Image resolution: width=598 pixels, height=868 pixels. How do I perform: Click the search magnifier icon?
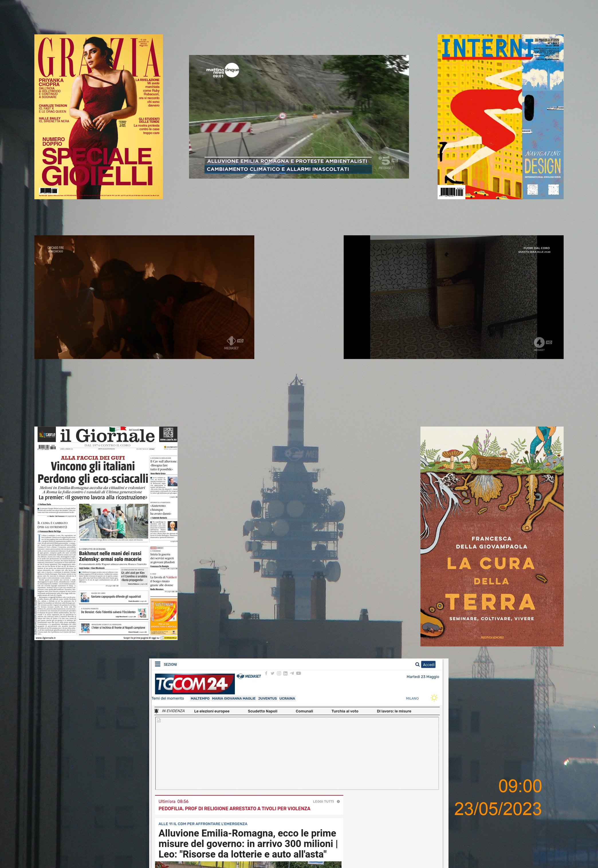(x=417, y=664)
